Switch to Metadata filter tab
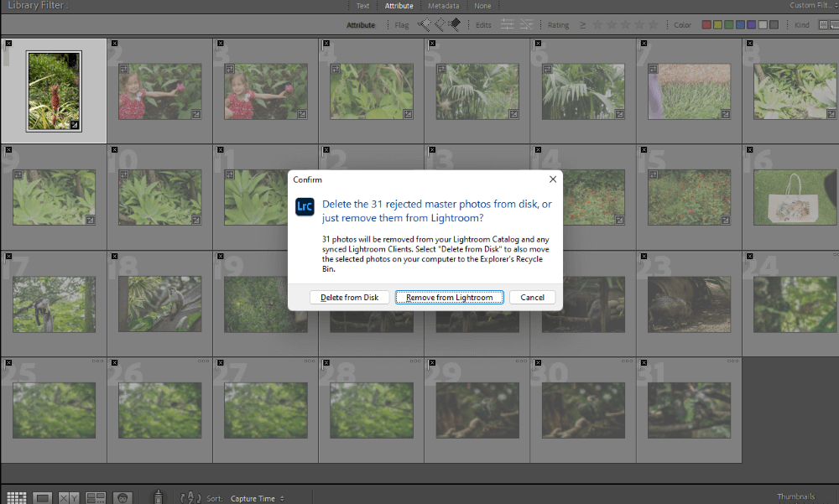The height and width of the screenshot is (504, 839). pyautogui.click(x=443, y=6)
